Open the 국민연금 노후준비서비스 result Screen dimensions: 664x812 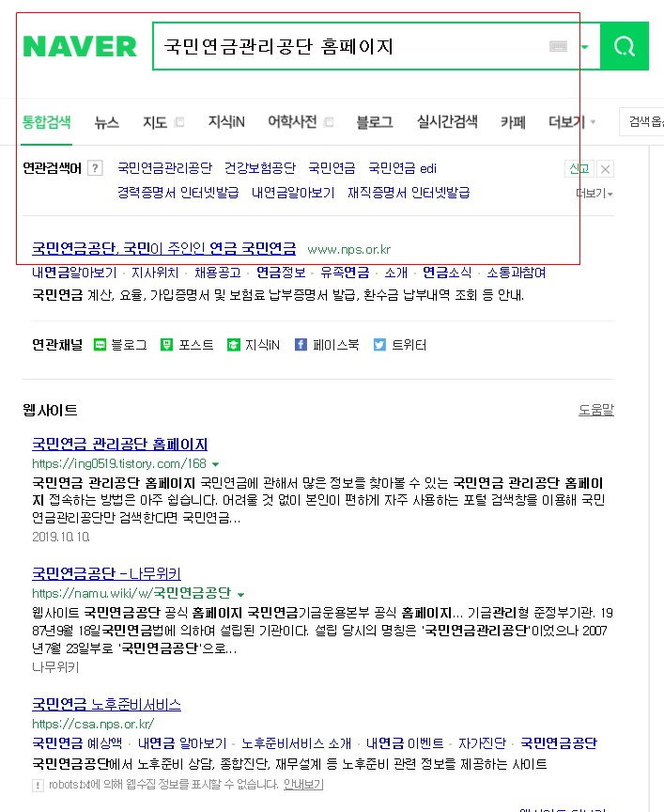(107, 704)
